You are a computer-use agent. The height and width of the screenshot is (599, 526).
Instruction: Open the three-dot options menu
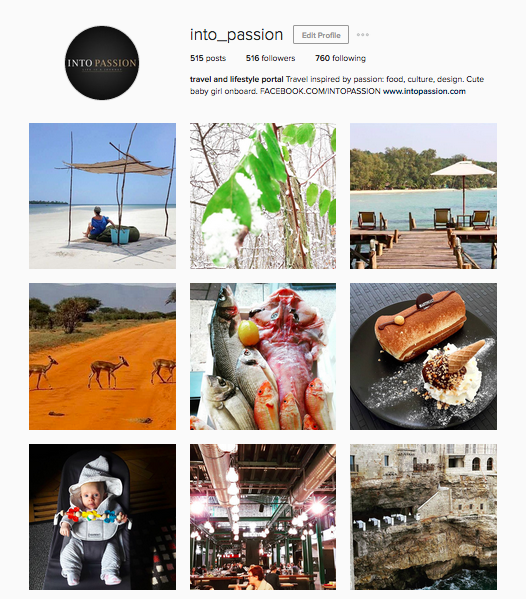click(x=363, y=35)
